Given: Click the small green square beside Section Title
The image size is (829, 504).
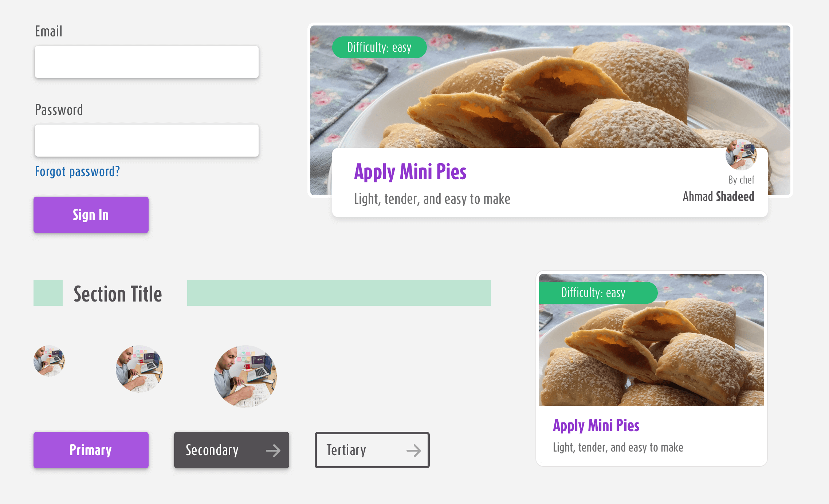Looking at the screenshot, I should coord(48,293).
